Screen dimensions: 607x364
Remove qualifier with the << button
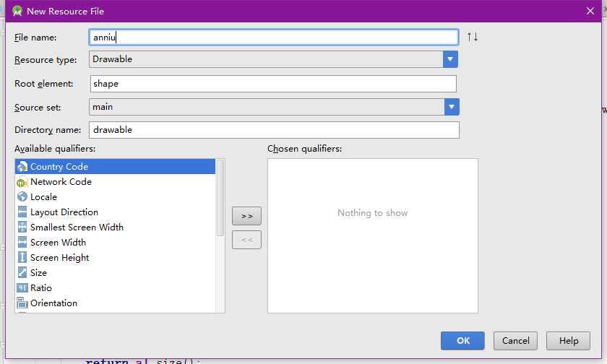tap(246, 240)
